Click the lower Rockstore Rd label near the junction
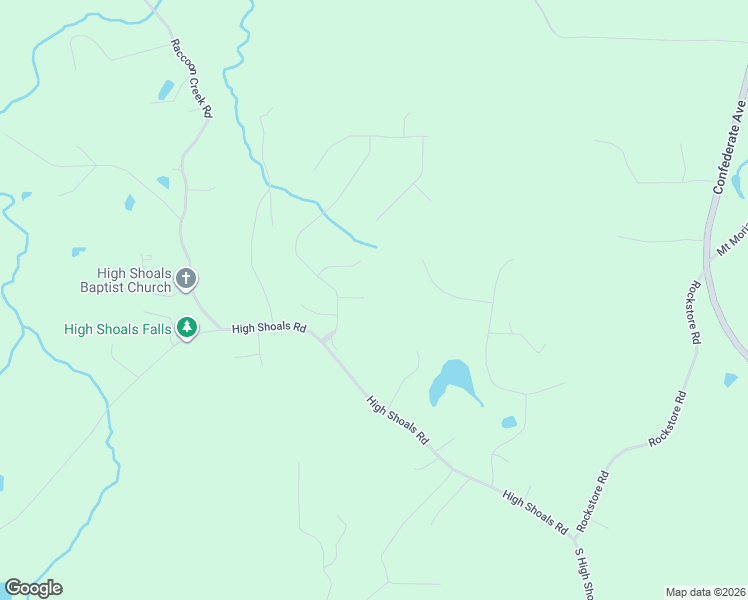The height and width of the screenshot is (600, 748). coord(592,502)
